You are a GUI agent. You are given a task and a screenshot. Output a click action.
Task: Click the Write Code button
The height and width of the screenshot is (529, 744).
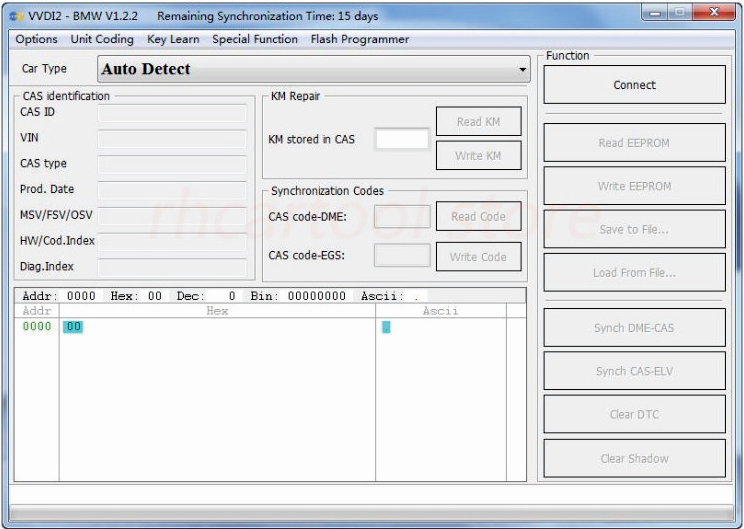point(479,257)
